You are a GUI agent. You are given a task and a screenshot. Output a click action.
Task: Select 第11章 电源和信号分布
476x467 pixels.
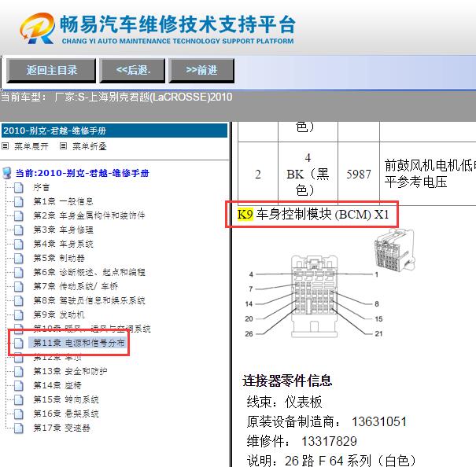coord(79,343)
